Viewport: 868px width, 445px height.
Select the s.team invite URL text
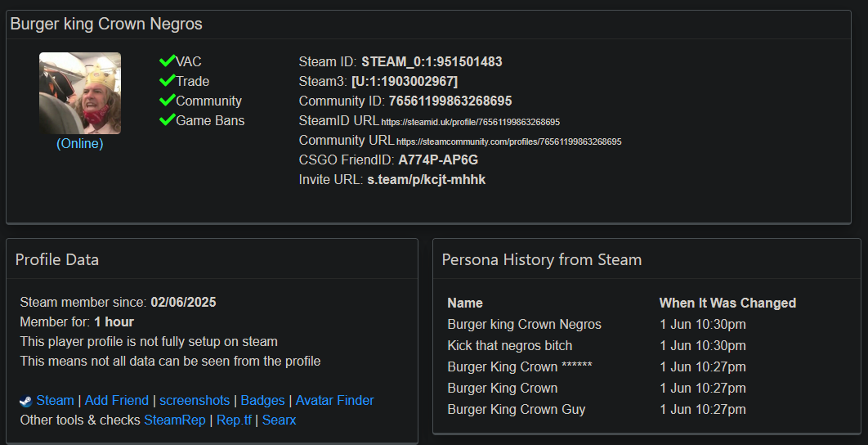pyautogui.click(x=426, y=180)
